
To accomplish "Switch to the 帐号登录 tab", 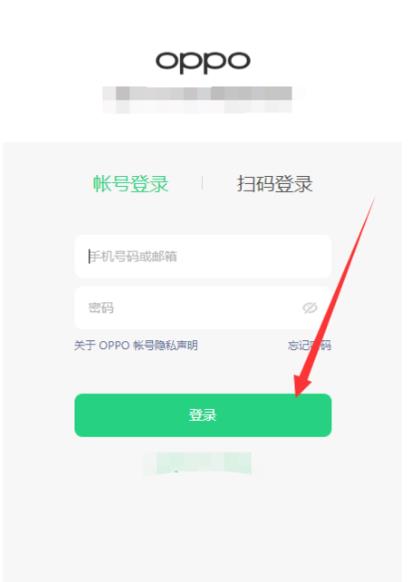I will click(130, 184).
